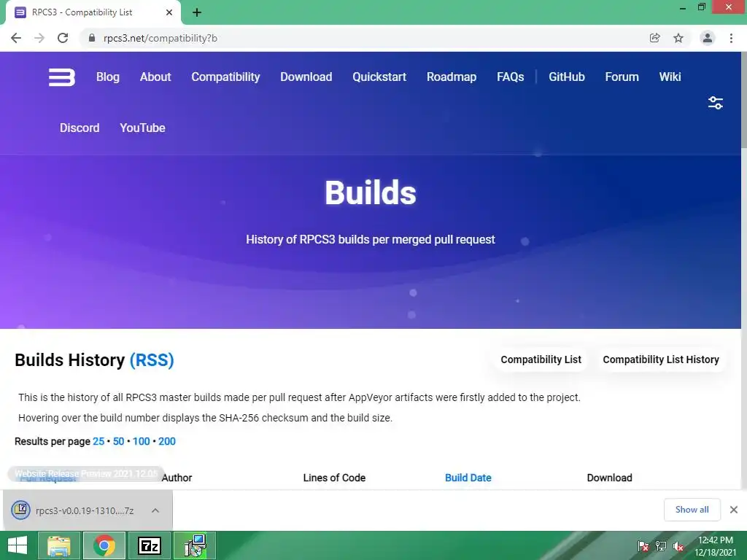Open the Windows Start menu
This screenshot has width=747, height=560.
point(18,545)
